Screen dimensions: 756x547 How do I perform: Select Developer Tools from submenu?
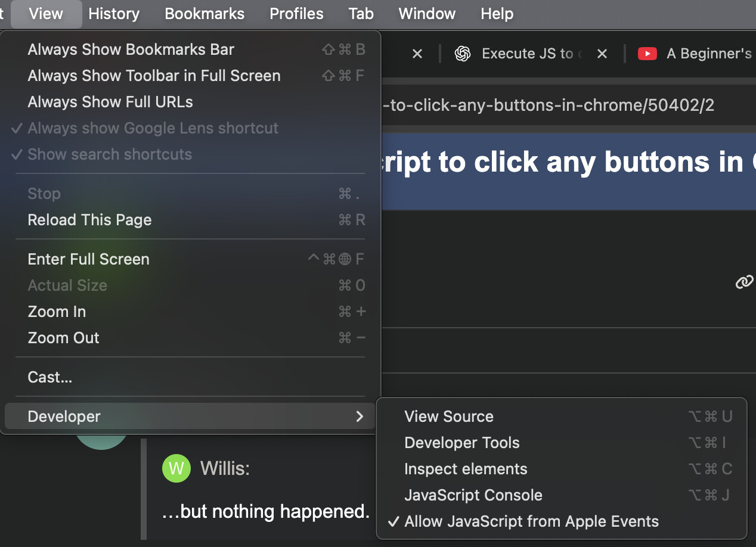point(462,443)
